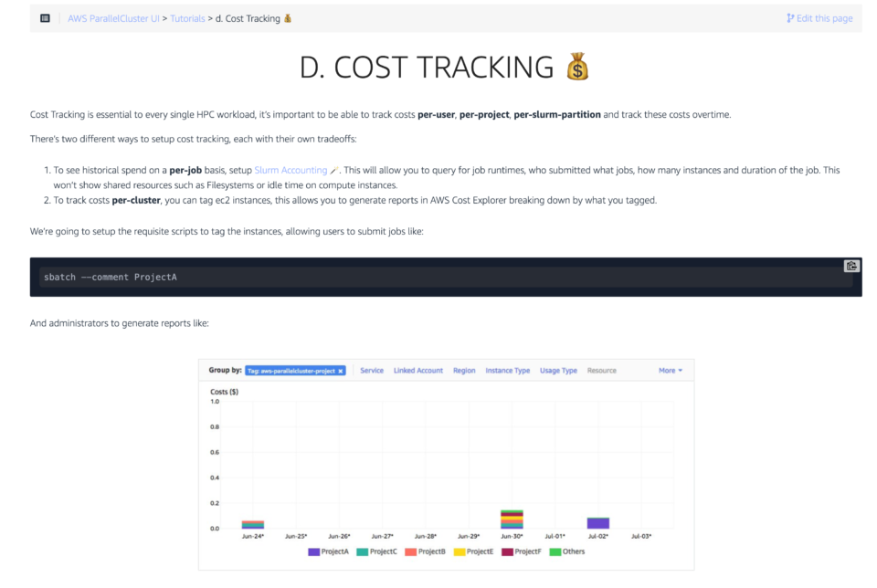877x588 pixels.
Task: Go to AWS ParallelCluster UI breadcrumb
Action: [x=113, y=18]
